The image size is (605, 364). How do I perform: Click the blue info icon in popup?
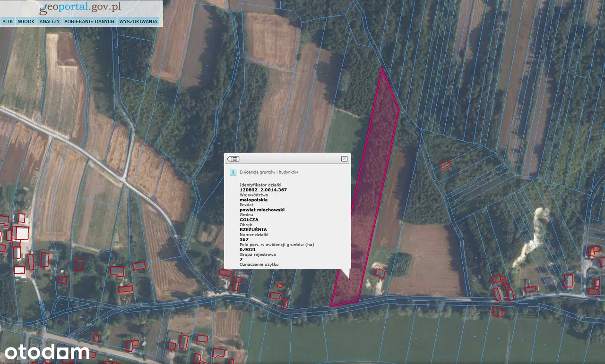coord(233,172)
